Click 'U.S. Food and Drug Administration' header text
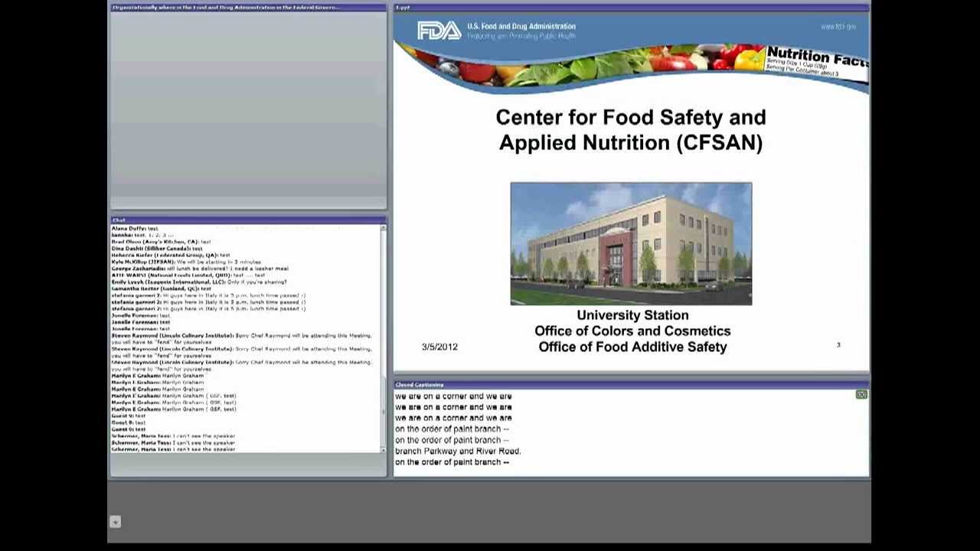The width and height of the screenshot is (980, 551). tap(521, 26)
